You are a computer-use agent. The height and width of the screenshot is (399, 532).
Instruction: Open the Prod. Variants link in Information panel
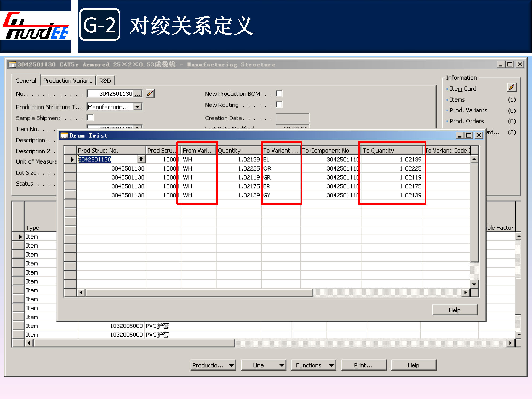(x=468, y=110)
